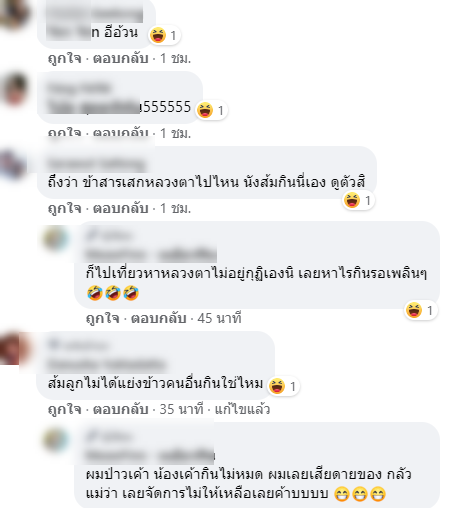Open the profile picture beside the หลวงตาไม่อยู่กุฏิ reply
The image size is (473, 508).
point(55,239)
